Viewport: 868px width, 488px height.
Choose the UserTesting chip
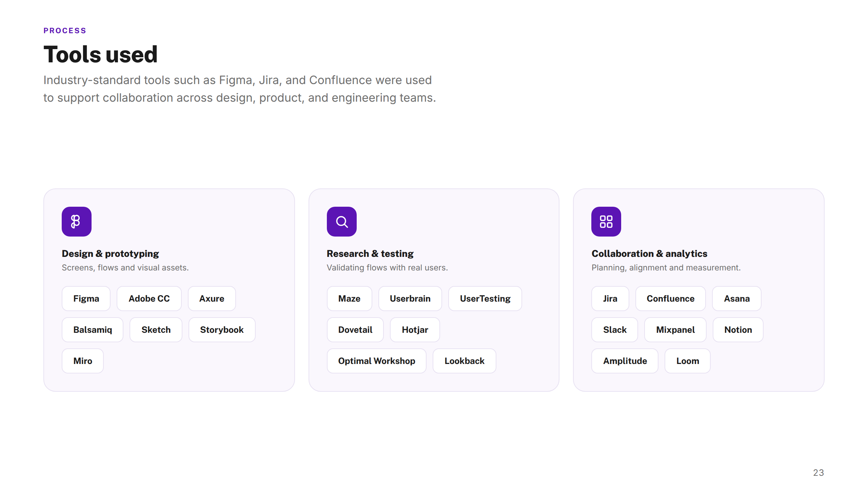pyautogui.click(x=485, y=299)
